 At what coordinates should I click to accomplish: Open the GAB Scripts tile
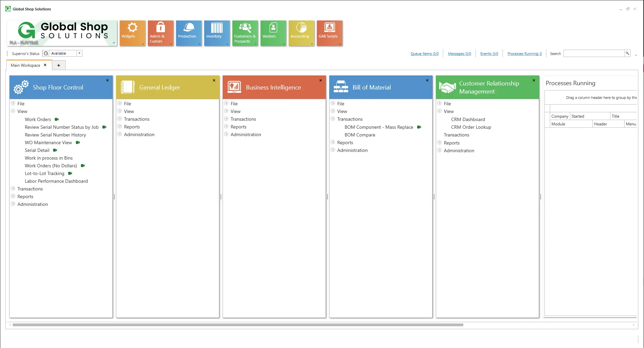[x=329, y=33]
